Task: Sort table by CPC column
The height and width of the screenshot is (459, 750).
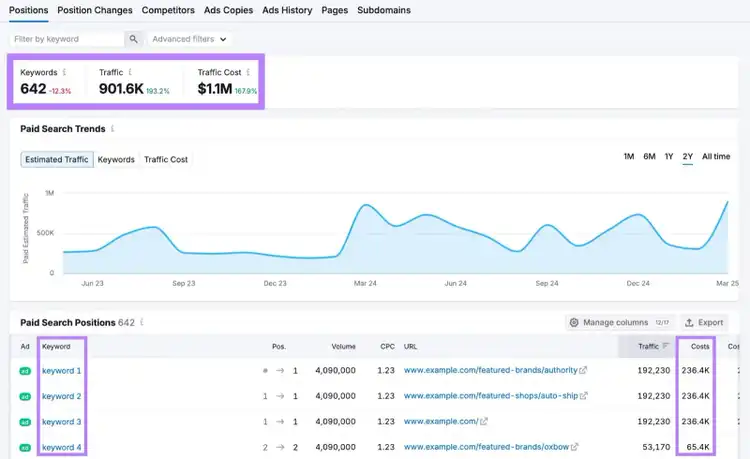Action: (387, 346)
